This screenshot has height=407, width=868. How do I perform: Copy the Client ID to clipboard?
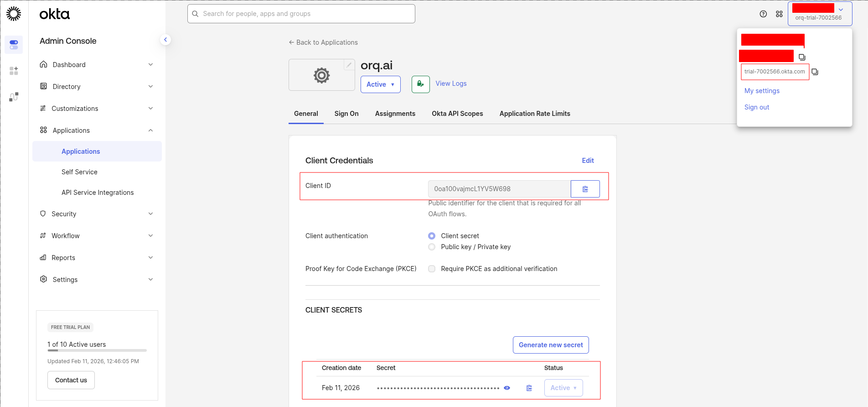(x=585, y=189)
